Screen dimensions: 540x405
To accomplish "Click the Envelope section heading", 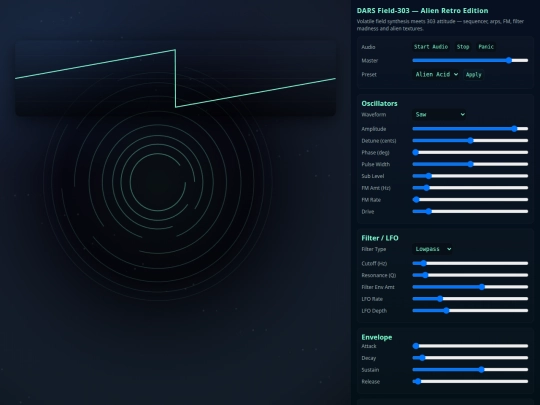I will pyautogui.click(x=377, y=337).
